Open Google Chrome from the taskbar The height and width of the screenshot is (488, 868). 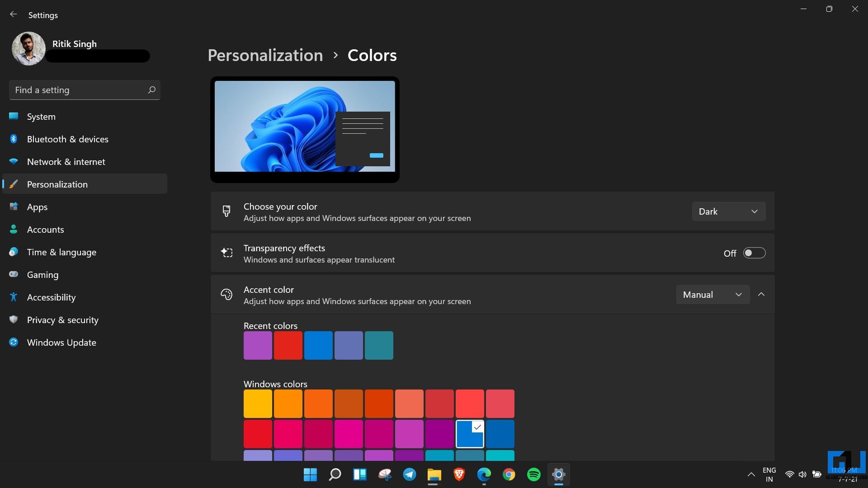509,474
